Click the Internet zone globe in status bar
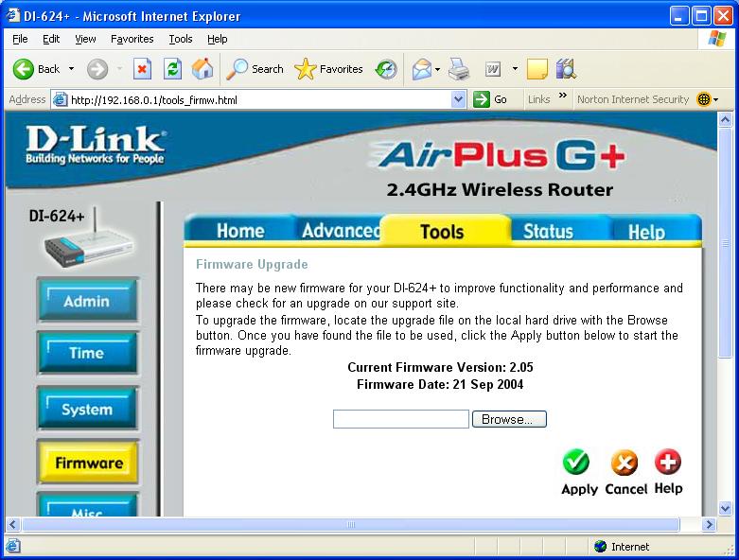739x560 pixels. coord(601,547)
